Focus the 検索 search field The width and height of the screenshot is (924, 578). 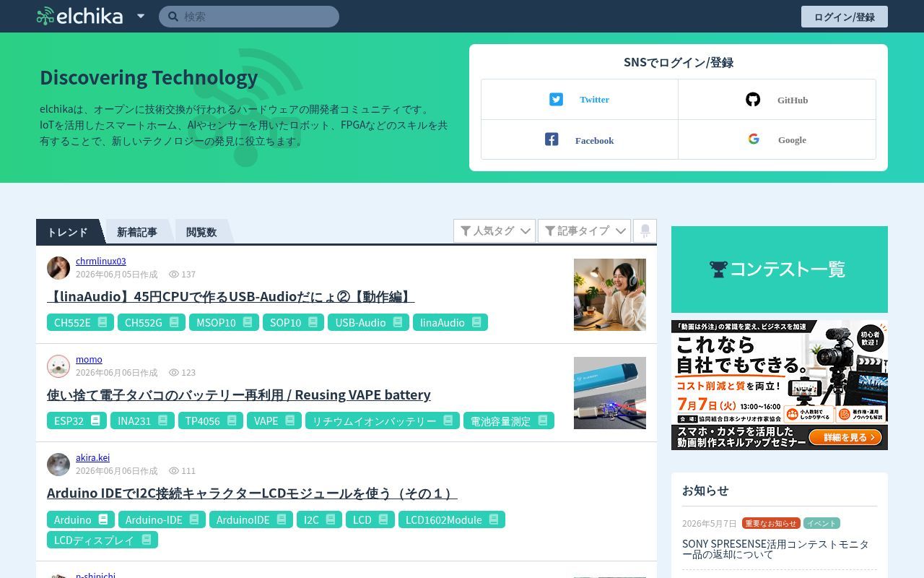(x=249, y=17)
